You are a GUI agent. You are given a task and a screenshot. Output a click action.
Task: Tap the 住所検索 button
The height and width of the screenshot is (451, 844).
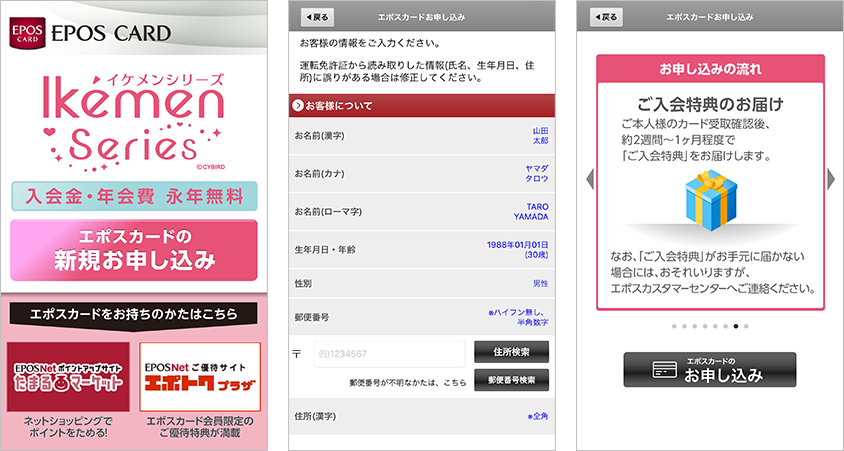click(511, 352)
